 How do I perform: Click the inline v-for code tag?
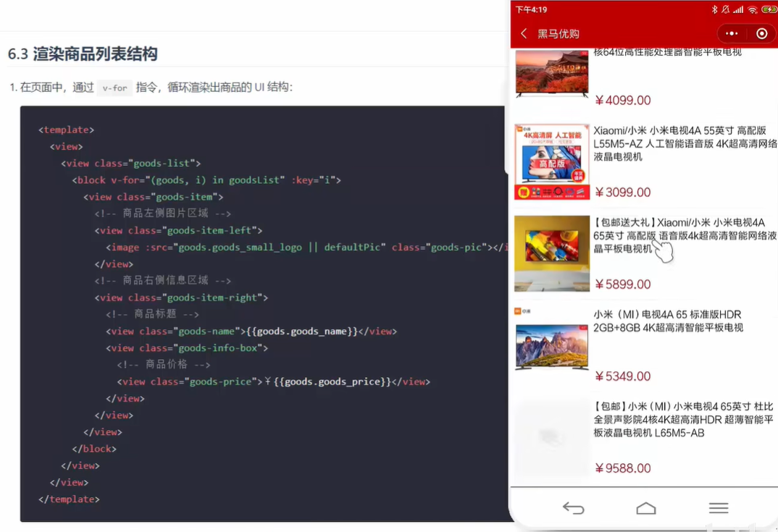[x=114, y=88]
